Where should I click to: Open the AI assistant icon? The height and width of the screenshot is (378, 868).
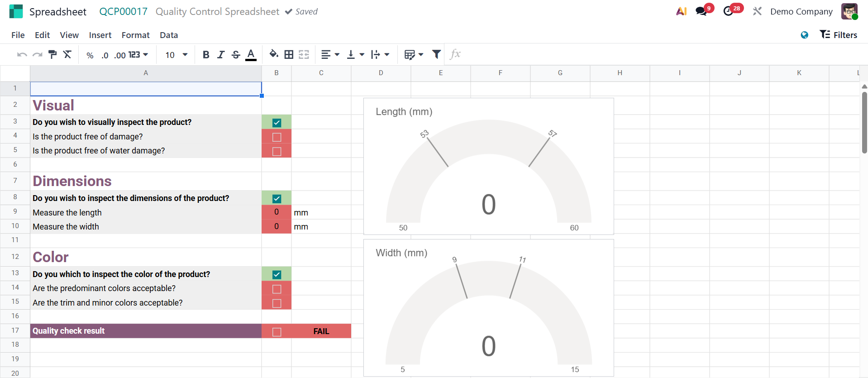(x=681, y=11)
